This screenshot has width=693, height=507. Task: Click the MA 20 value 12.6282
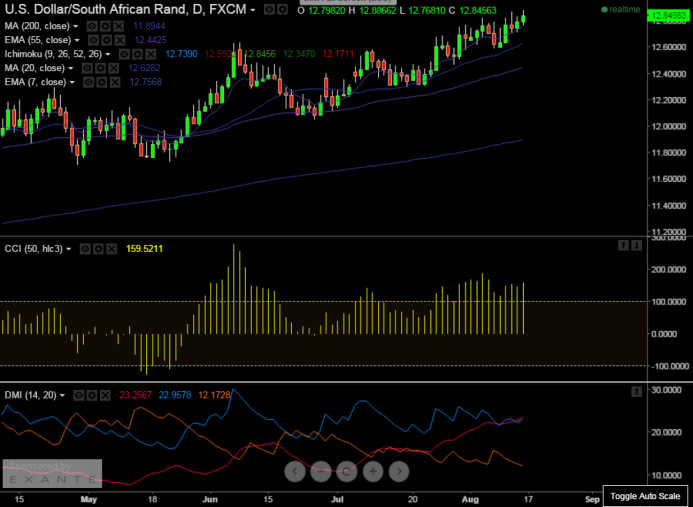[x=145, y=68]
